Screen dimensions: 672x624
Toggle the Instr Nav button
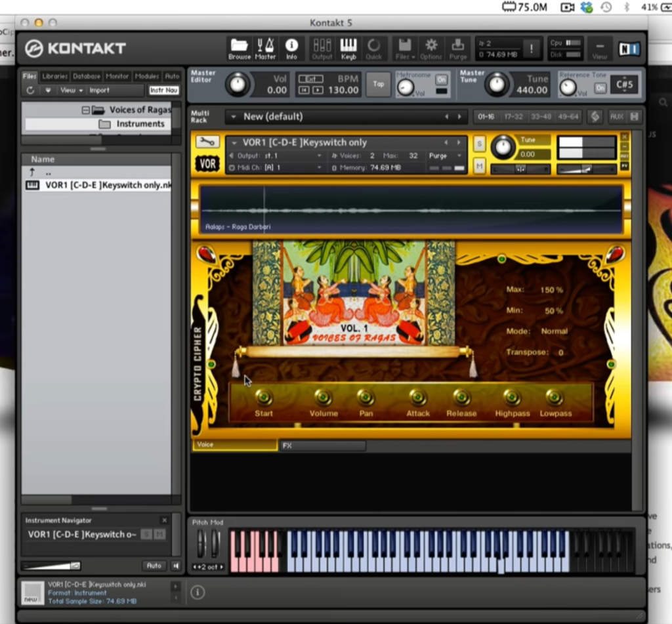163,91
